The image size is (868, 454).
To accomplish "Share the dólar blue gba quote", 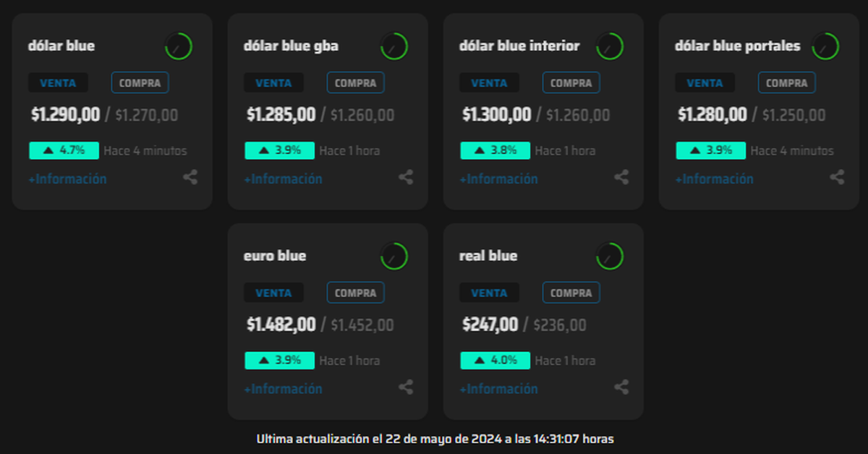I will click(x=406, y=177).
